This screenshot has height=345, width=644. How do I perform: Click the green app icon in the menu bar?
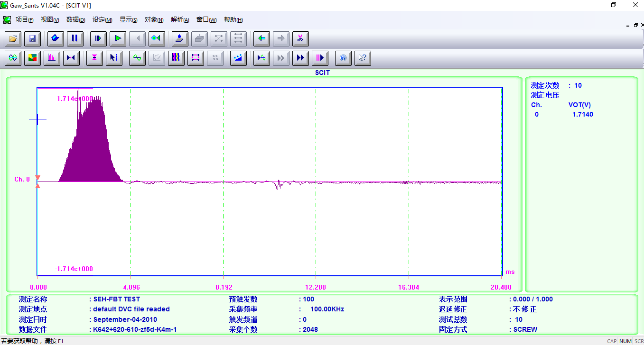pyautogui.click(x=7, y=20)
